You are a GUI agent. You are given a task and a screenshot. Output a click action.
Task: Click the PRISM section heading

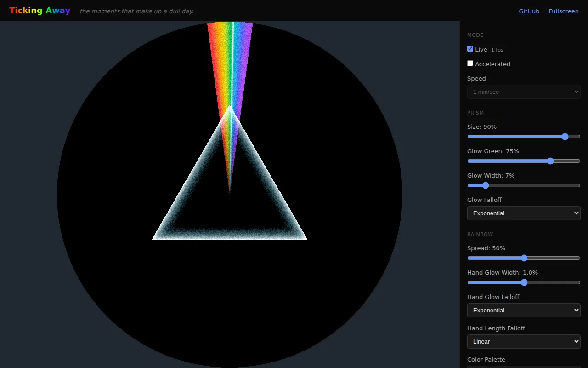point(475,113)
